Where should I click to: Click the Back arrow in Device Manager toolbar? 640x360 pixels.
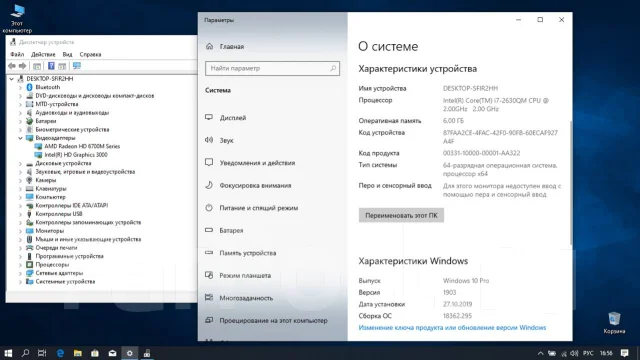(12, 66)
